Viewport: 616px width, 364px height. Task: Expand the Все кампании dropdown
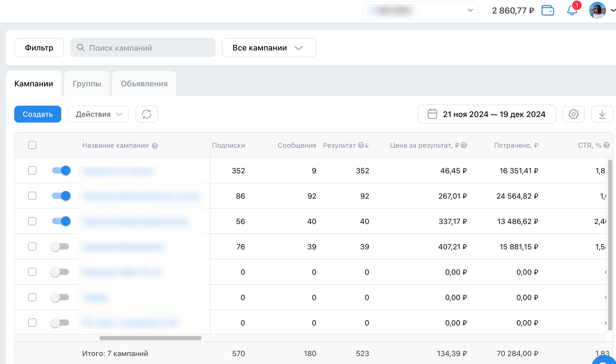tap(269, 48)
